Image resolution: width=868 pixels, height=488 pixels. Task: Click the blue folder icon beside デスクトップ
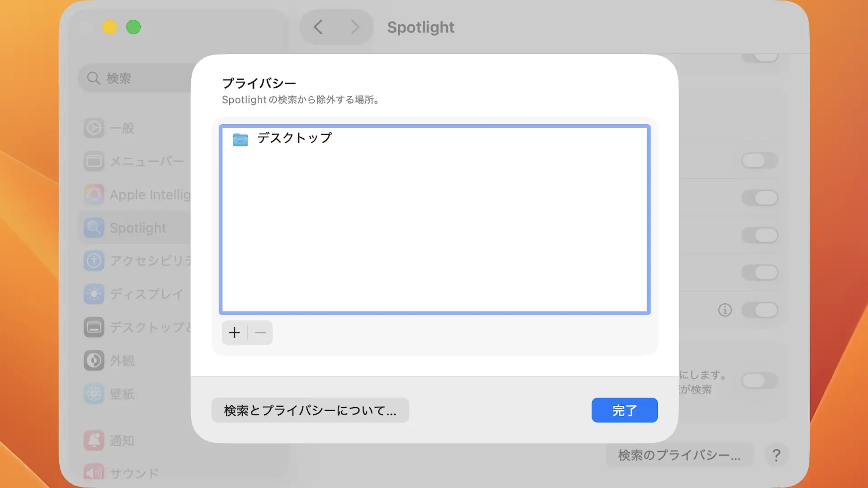pyautogui.click(x=241, y=140)
